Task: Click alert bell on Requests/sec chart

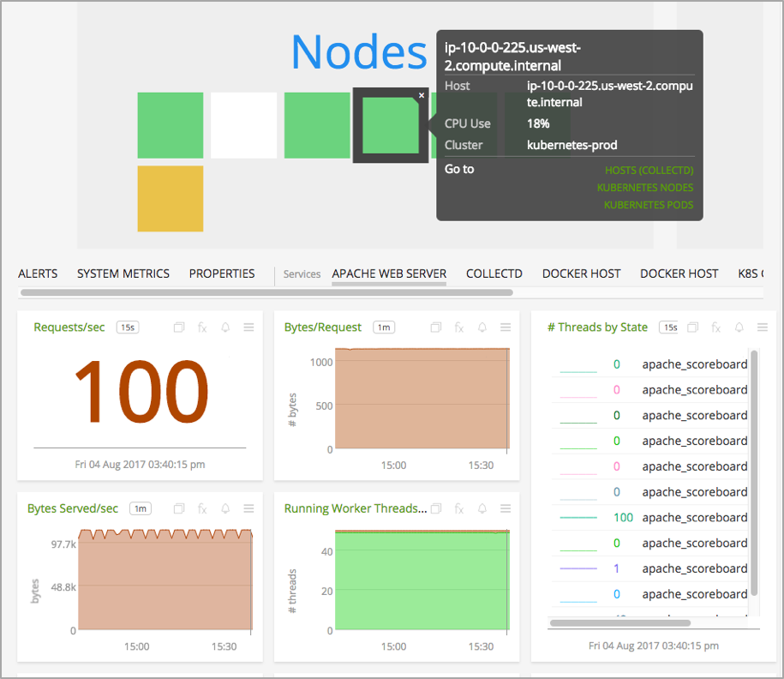Action: coord(225,327)
